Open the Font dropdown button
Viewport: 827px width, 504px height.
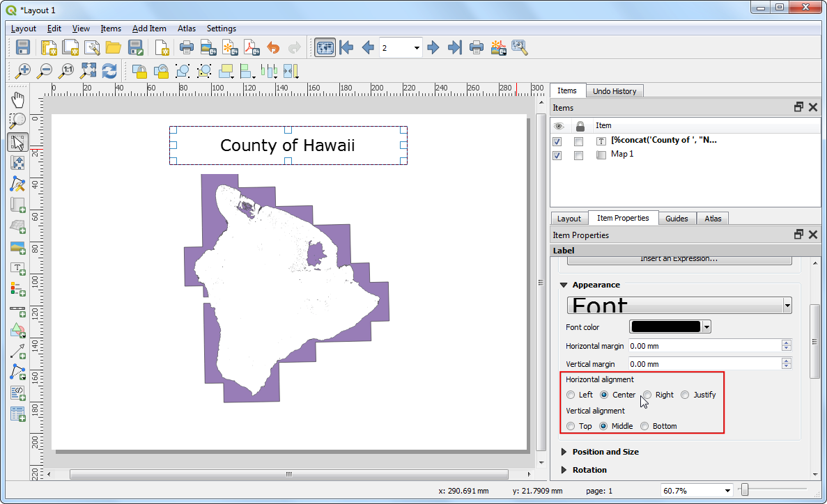pos(787,306)
